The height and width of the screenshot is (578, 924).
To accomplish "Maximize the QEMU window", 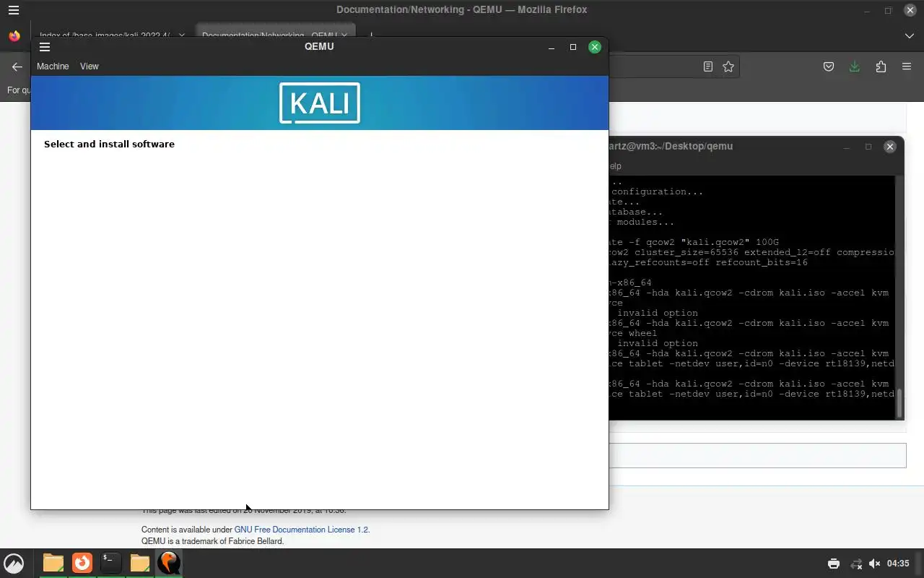I will point(573,47).
